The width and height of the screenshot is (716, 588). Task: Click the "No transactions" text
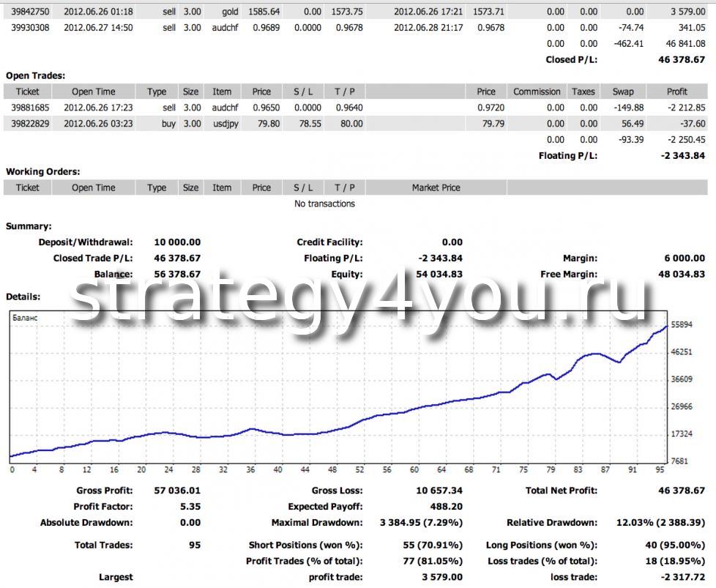[x=324, y=204]
